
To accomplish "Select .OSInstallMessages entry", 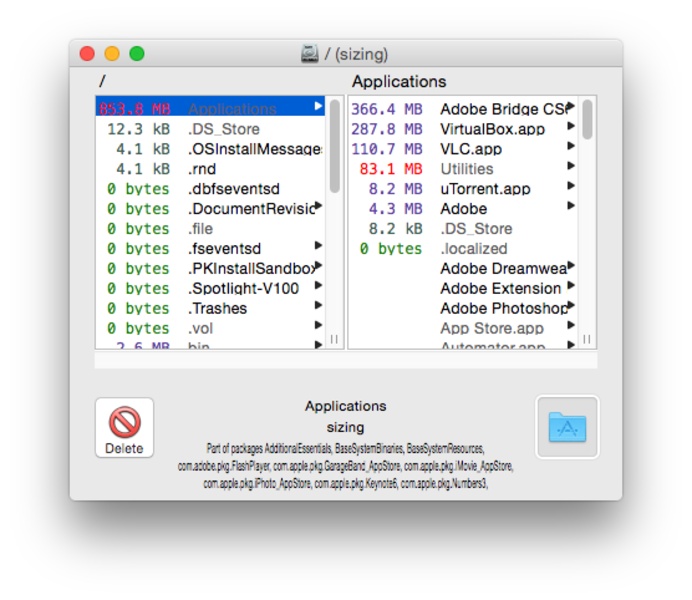I will [x=210, y=149].
